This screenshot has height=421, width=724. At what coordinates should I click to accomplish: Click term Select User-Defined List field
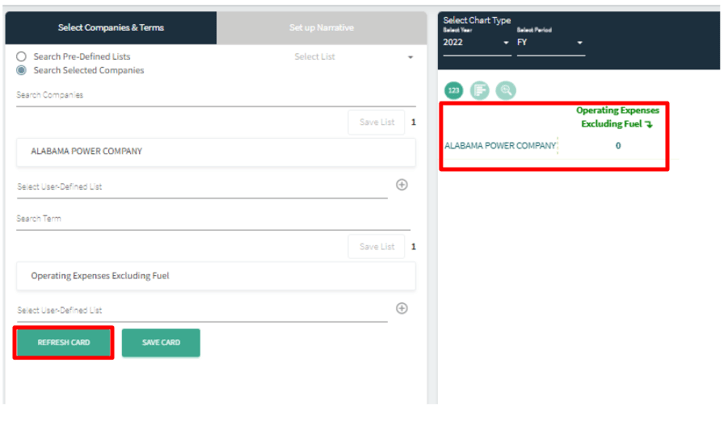(x=202, y=311)
